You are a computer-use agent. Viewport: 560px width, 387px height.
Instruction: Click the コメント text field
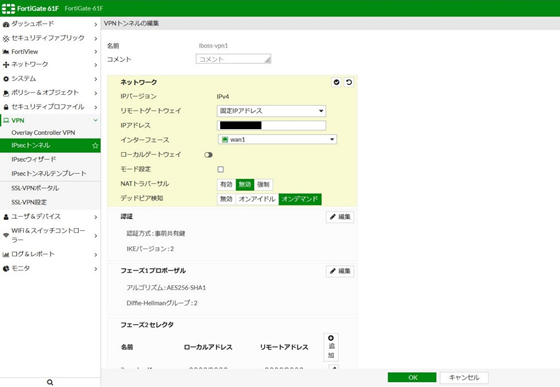(233, 59)
